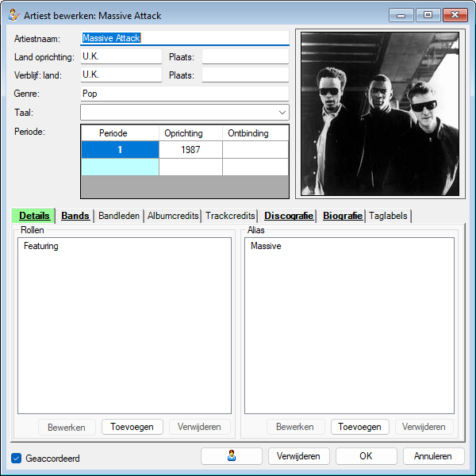Click the Land oprichting field
The image size is (476, 476).
coord(121,56)
